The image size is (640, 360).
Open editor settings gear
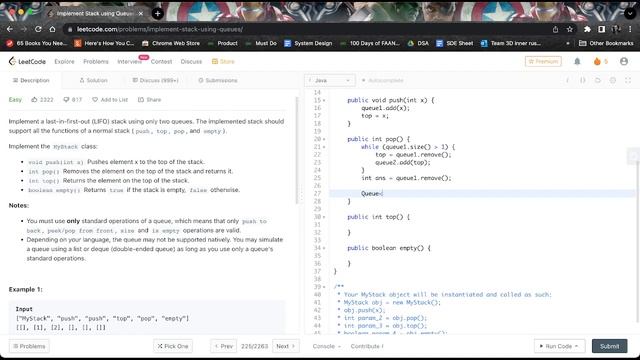(x=613, y=80)
